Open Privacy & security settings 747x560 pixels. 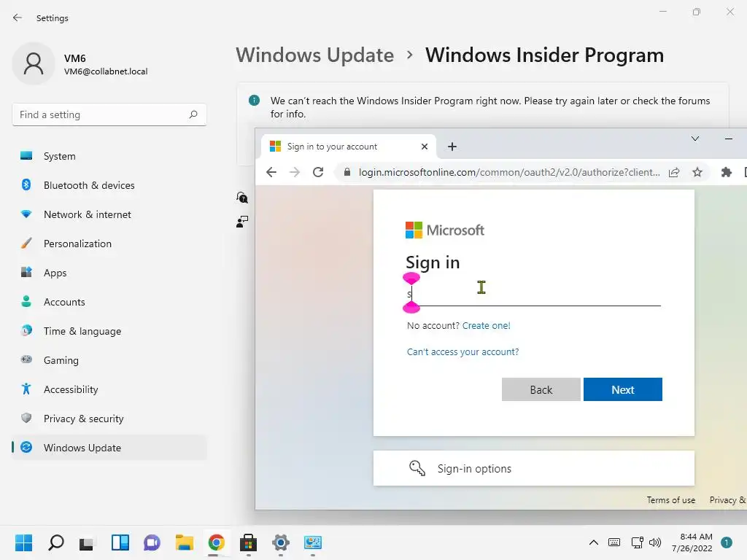(x=109, y=419)
